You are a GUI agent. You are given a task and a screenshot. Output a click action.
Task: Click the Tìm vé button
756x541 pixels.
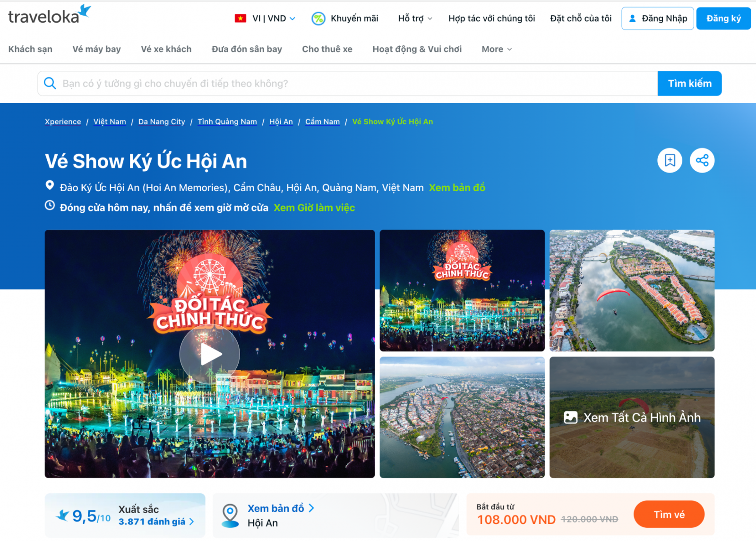(x=669, y=515)
